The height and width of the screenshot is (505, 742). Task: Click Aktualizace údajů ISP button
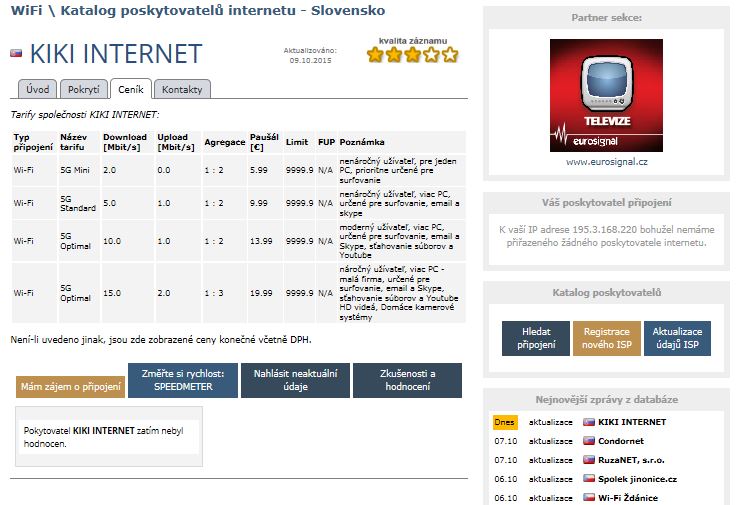(x=677, y=338)
